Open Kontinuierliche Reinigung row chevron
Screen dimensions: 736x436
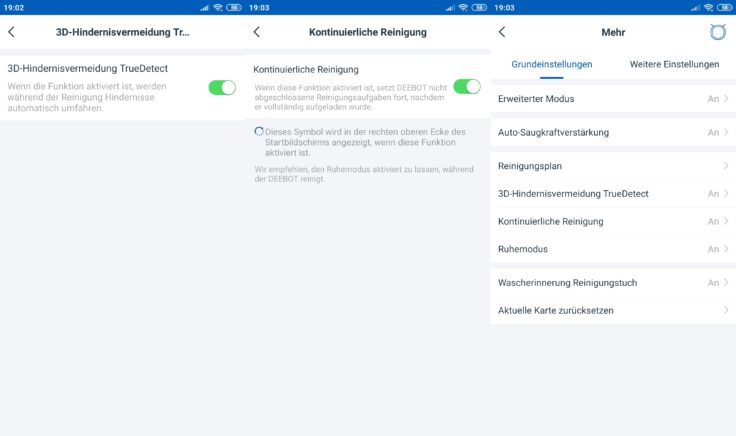click(x=726, y=221)
